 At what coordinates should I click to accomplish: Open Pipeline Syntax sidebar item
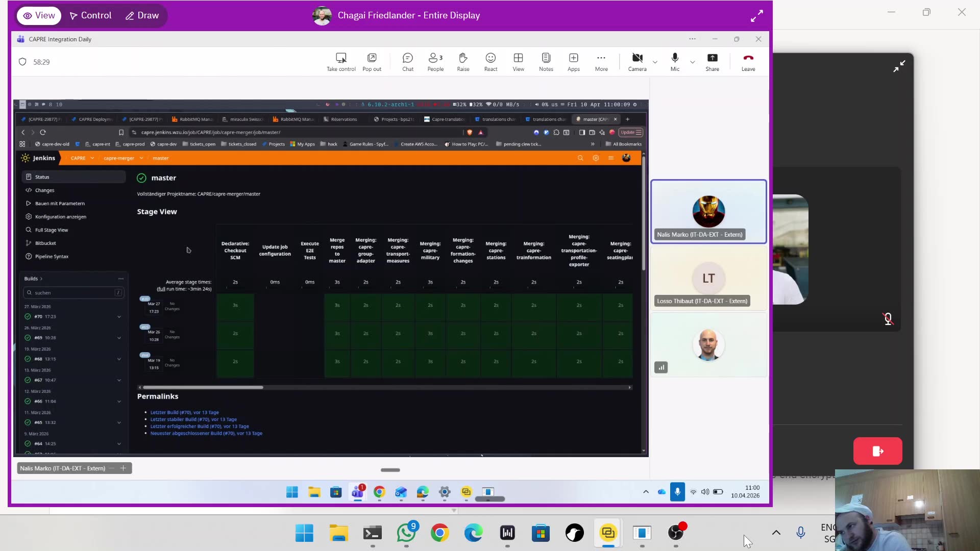[x=52, y=257]
